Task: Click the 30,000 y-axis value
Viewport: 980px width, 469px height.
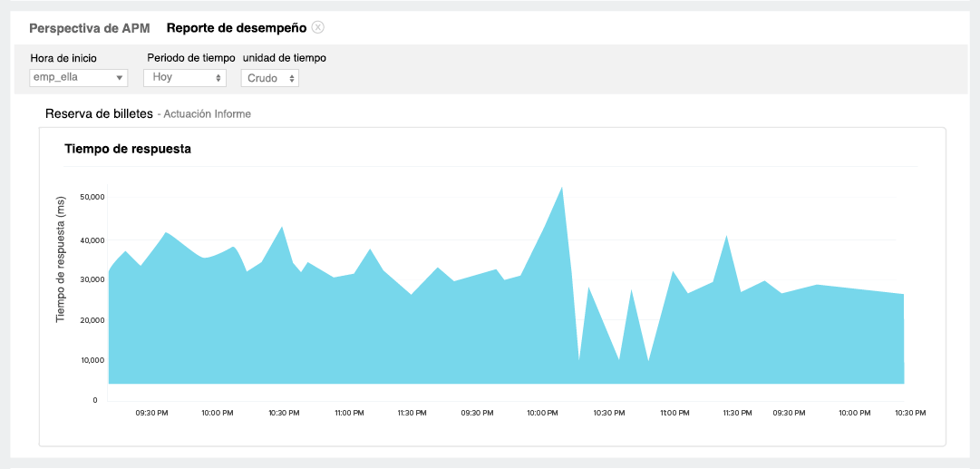Action: click(x=92, y=280)
